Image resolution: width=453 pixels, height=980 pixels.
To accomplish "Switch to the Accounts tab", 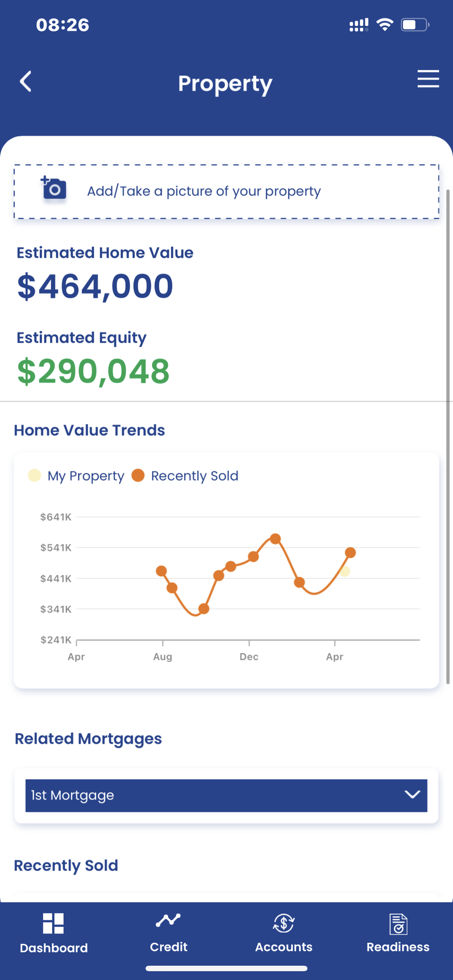I will 283,946.
